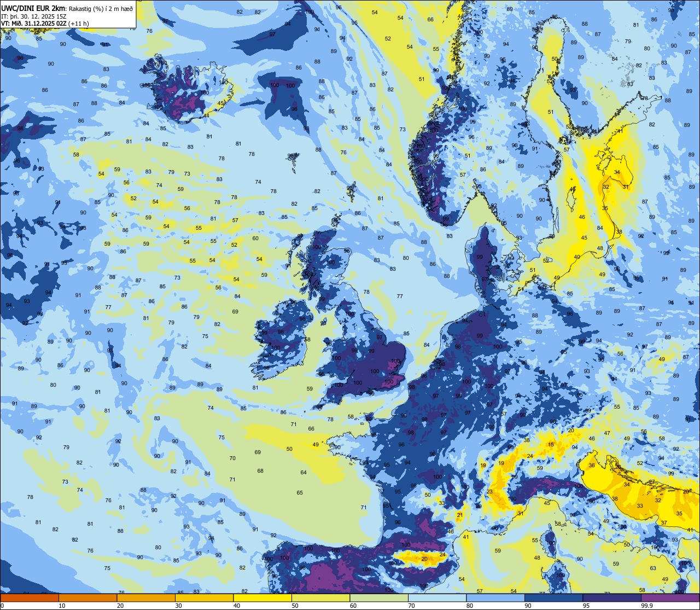
Task: Click legend tick label '50' on the scale
Action: click(295, 606)
